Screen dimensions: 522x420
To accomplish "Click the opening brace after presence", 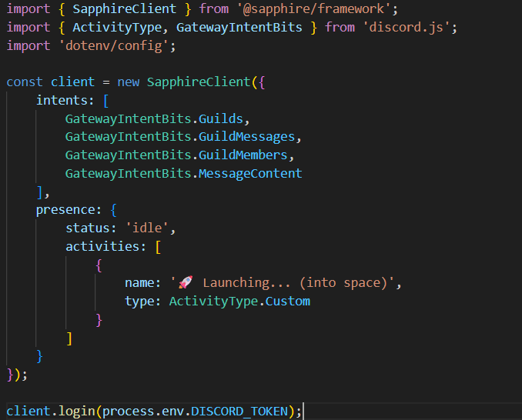I will [x=113, y=210].
